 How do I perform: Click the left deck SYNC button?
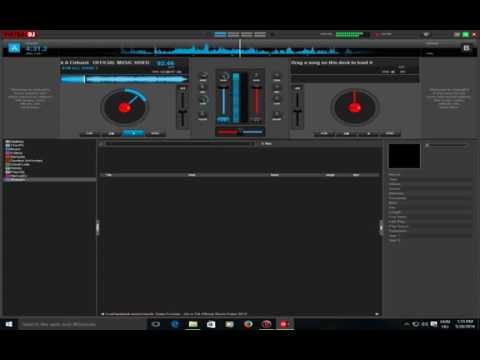(155, 133)
